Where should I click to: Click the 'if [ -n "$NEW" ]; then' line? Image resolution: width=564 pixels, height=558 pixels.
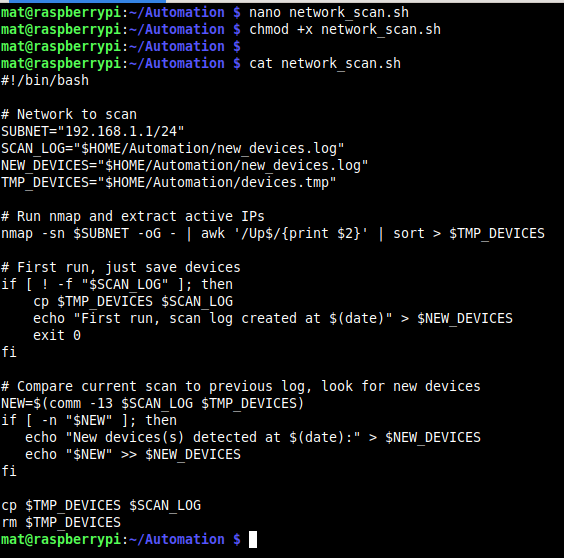click(x=89, y=420)
